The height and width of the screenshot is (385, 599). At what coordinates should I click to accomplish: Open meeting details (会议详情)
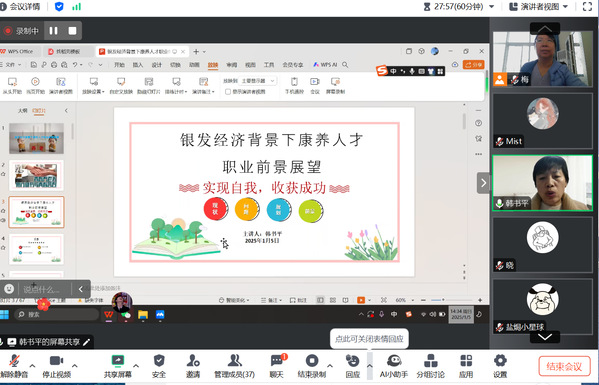[x=21, y=6]
